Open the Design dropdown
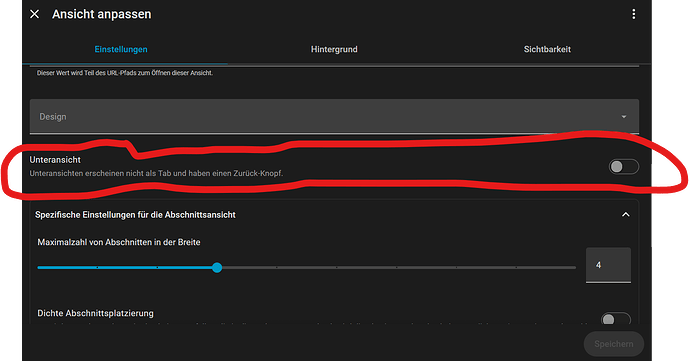 [334, 117]
